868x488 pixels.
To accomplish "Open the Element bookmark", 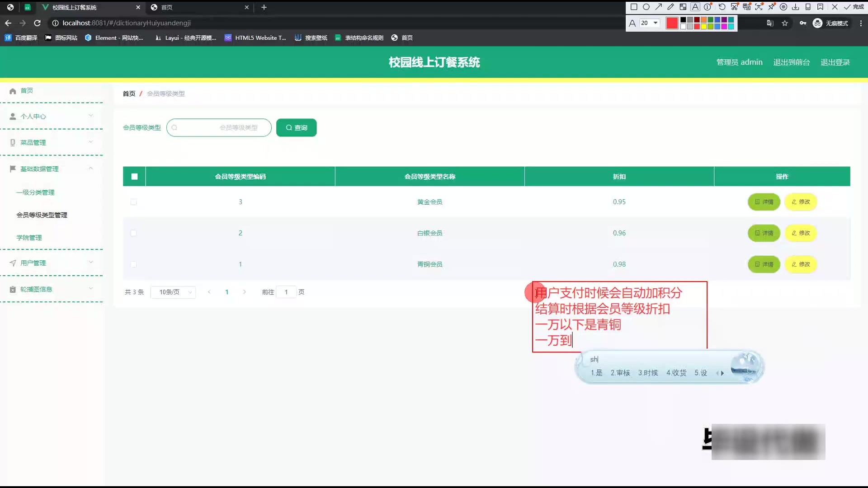I will pyautogui.click(x=114, y=38).
